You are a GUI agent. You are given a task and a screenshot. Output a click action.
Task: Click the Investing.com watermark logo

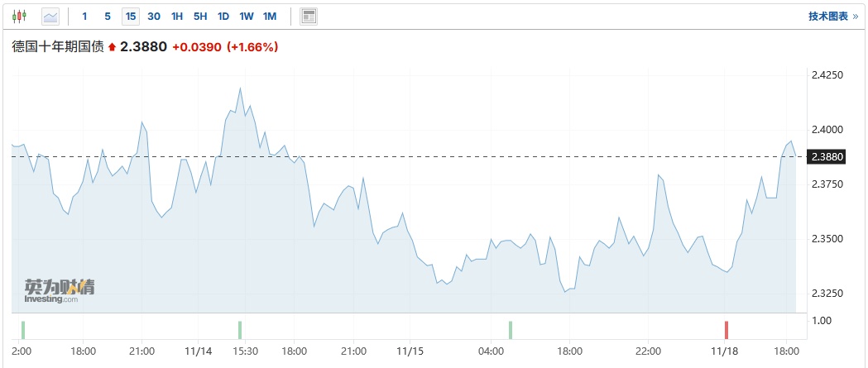[x=59, y=290]
